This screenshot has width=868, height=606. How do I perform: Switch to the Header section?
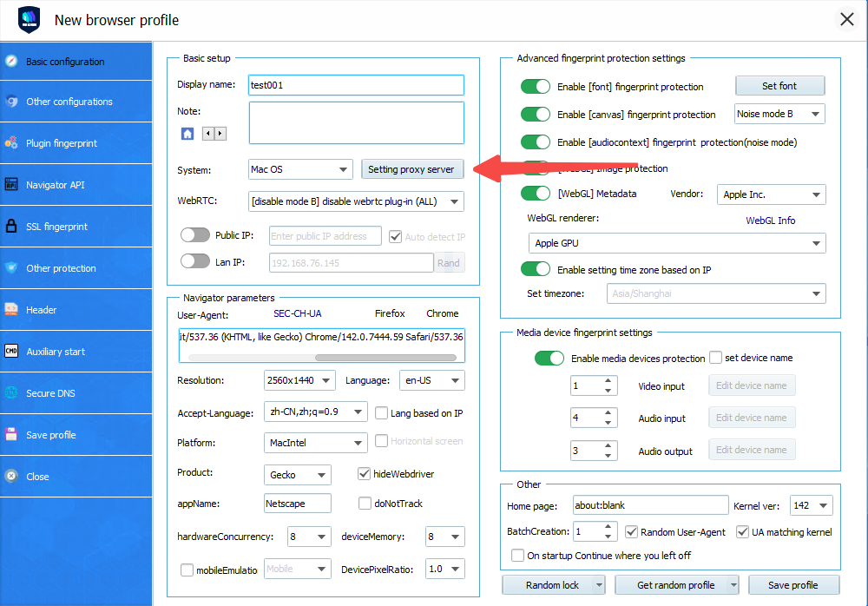pyautogui.click(x=42, y=310)
